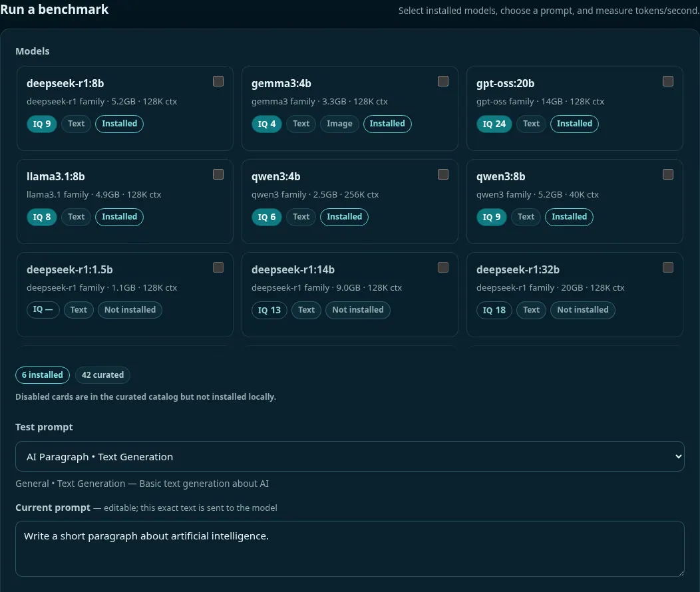
Task: Click Installed badge on qwen3:4b
Action: (344, 217)
